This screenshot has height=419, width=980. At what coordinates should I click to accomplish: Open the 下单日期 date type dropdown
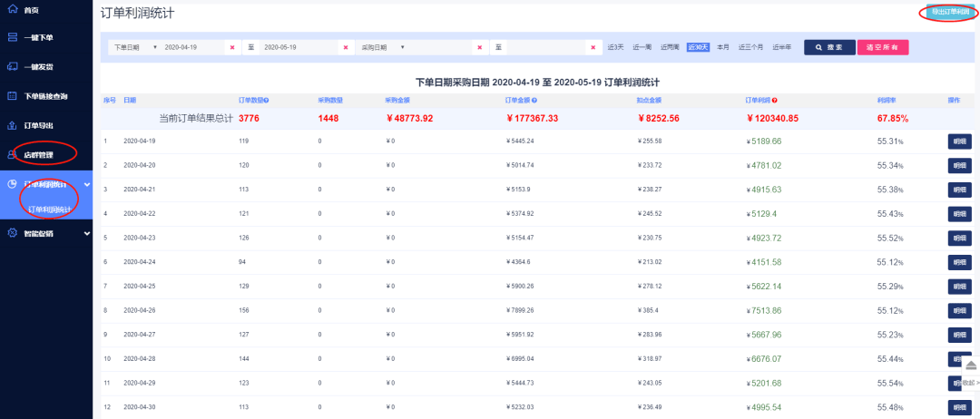(x=133, y=46)
